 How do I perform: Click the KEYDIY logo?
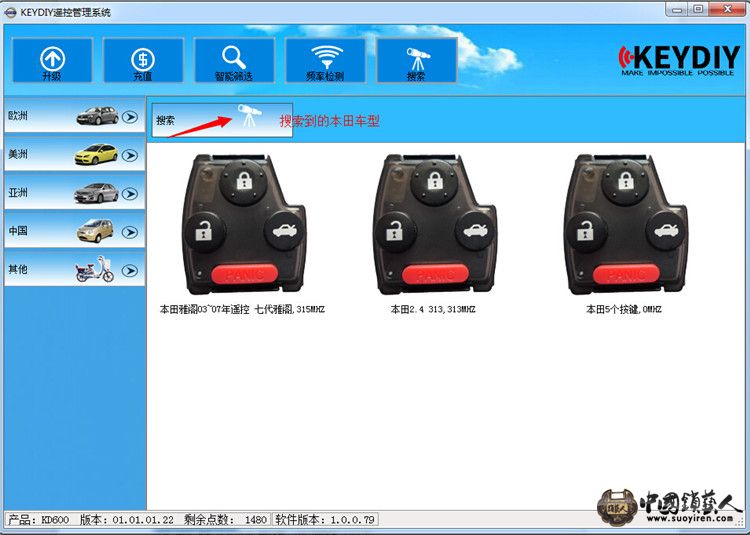tap(678, 60)
